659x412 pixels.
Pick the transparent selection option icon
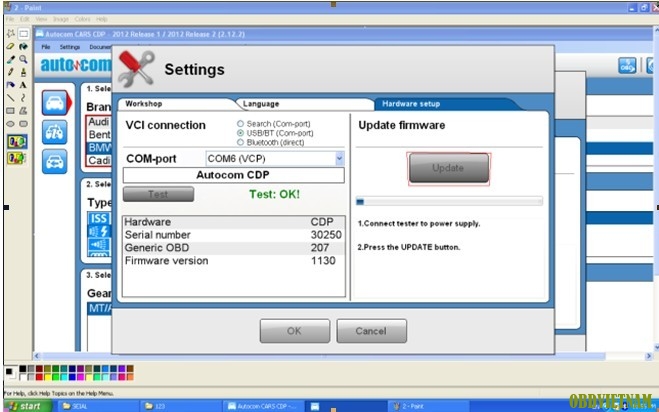pyautogui.click(x=17, y=158)
